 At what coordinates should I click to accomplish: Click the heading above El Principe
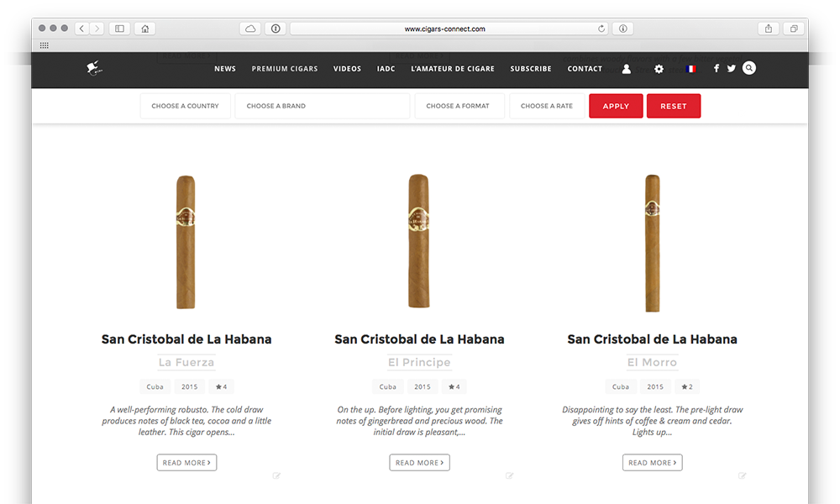[419, 339]
